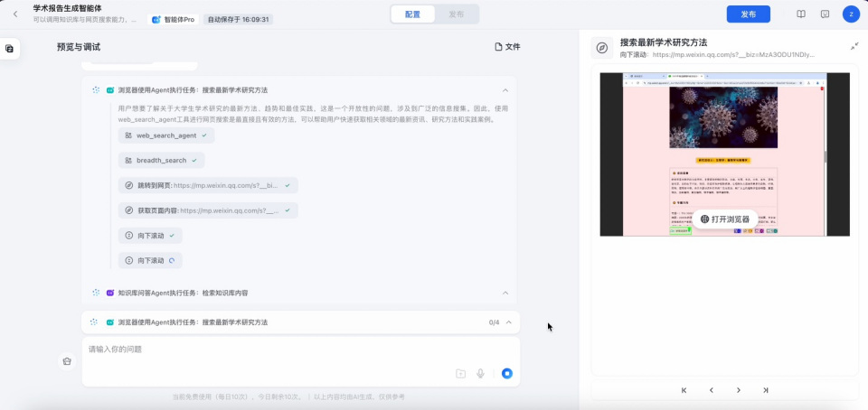
Task: Click the green browser Agent robot icon
Action: pos(110,90)
